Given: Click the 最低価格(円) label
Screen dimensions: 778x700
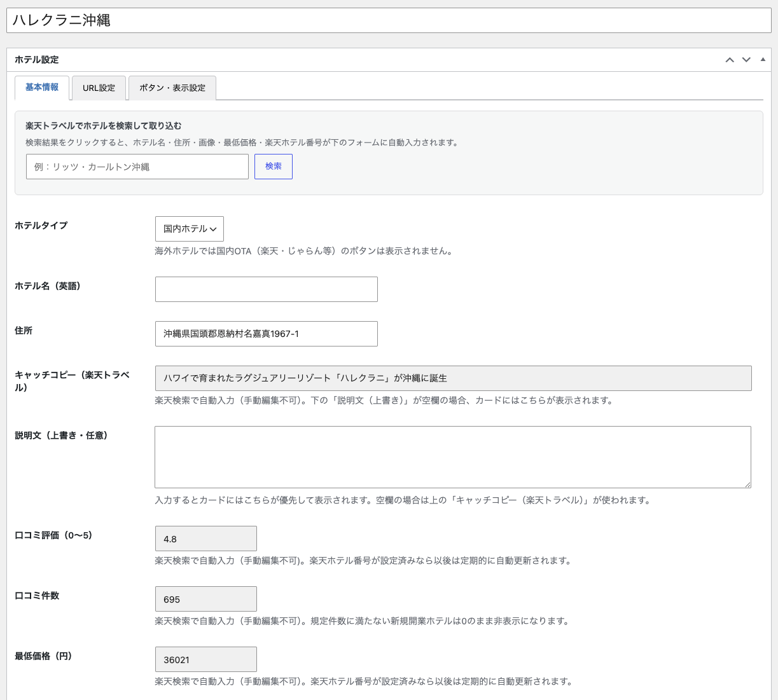Looking at the screenshot, I should 43,656.
